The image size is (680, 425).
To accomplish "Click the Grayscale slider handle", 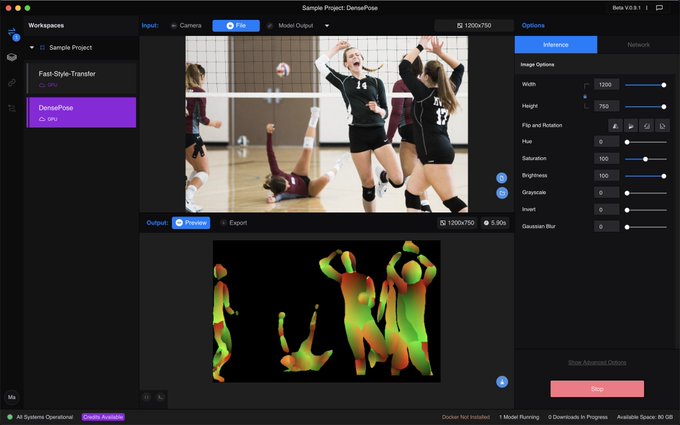I will coord(627,193).
